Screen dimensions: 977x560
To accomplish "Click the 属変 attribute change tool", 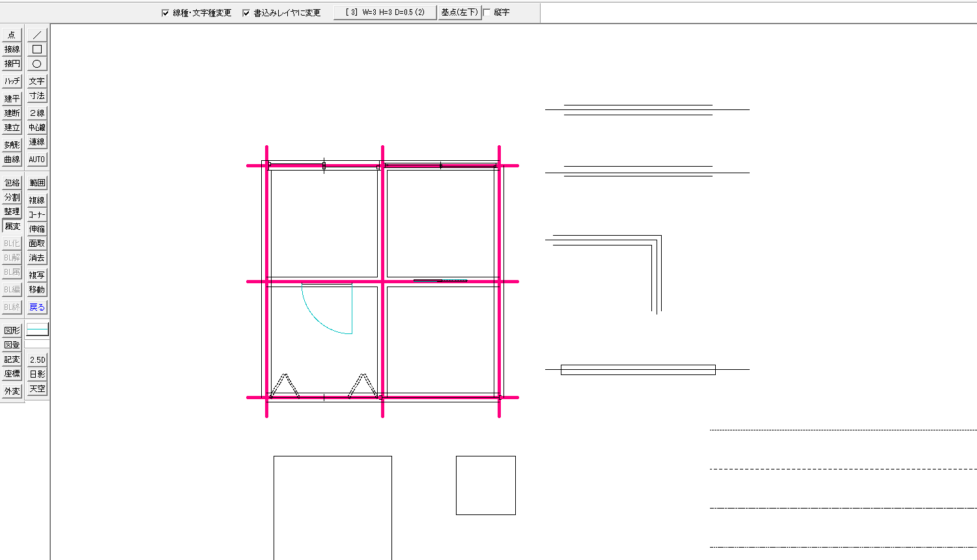I will tap(12, 226).
